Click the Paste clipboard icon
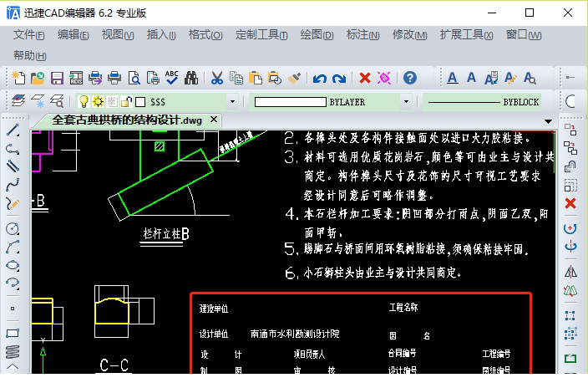The image size is (588, 388). [256, 78]
